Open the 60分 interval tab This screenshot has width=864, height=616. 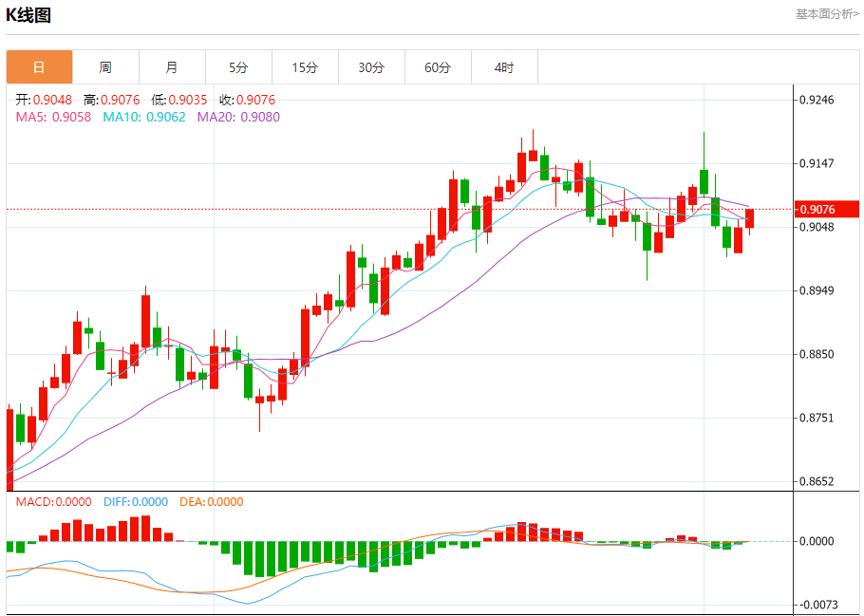(x=438, y=67)
